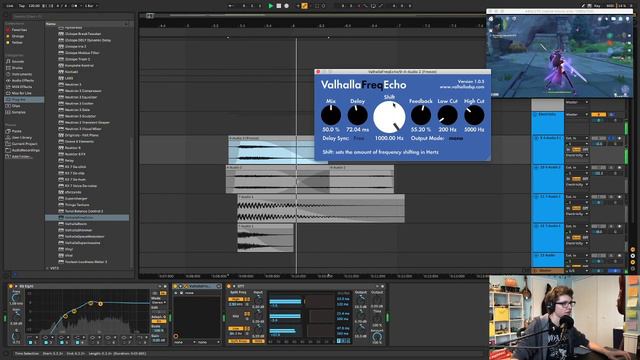Open the Audio Effects browser category

tap(22, 80)
